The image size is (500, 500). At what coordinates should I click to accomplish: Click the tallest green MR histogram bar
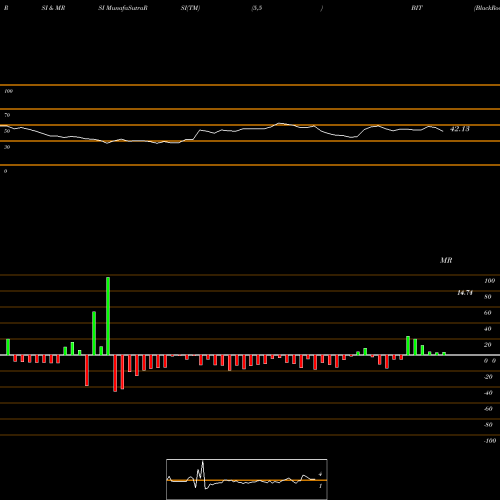[108, 316]
